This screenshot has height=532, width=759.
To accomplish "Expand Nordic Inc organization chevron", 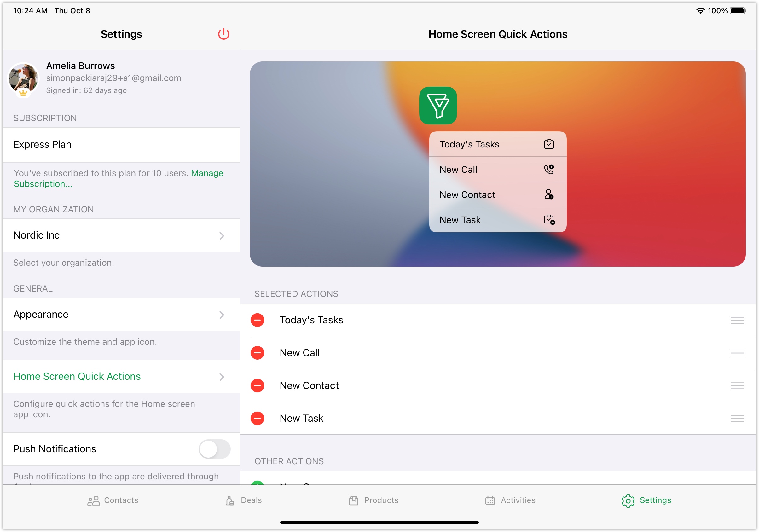I will tap(222, 235).
